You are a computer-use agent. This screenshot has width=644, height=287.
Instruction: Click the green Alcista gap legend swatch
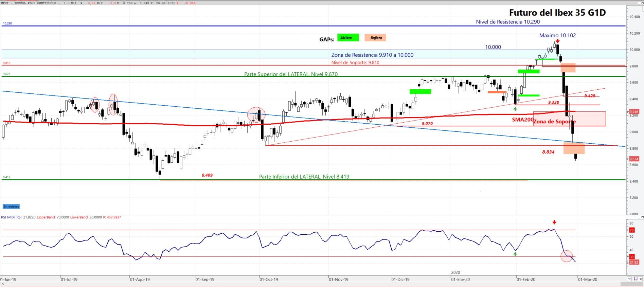348,38
